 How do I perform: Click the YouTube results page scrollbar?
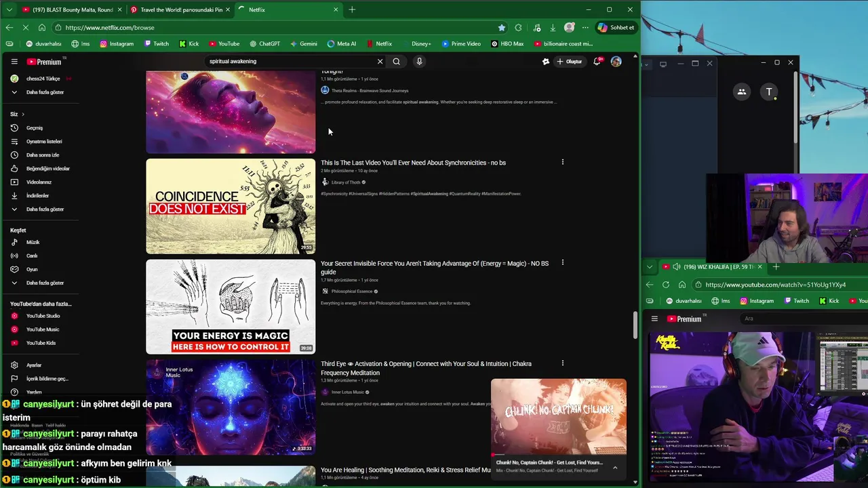coord(635,325)
